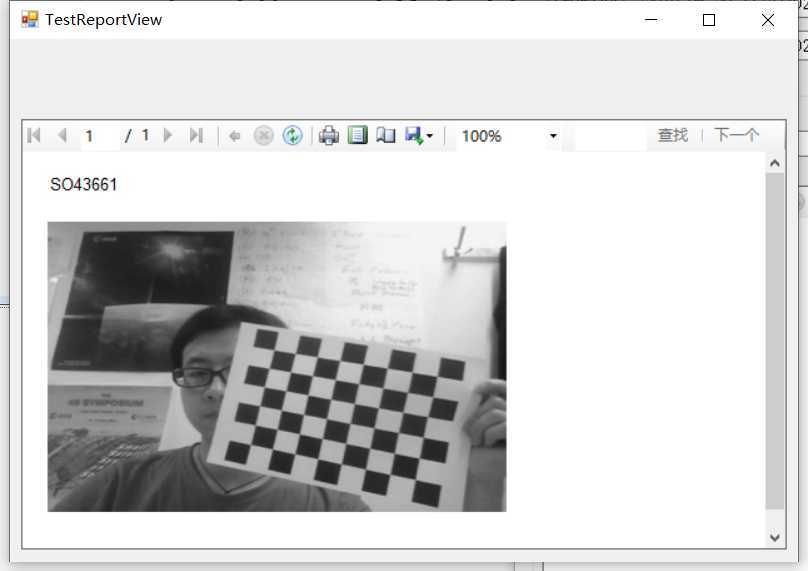Go to first page of report
The height and width of the screenshot is (571, 808).
point(34,136)
